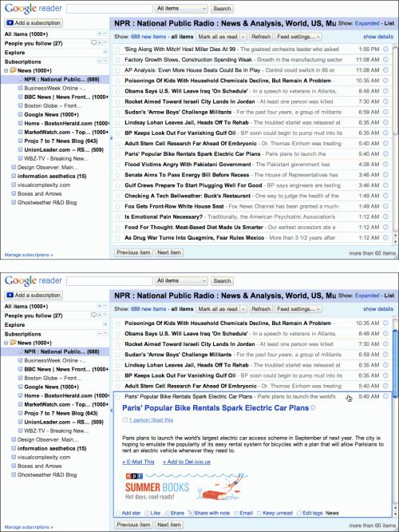Click BBC News feed icon in bottom window sidebar

tap(20, 369)
